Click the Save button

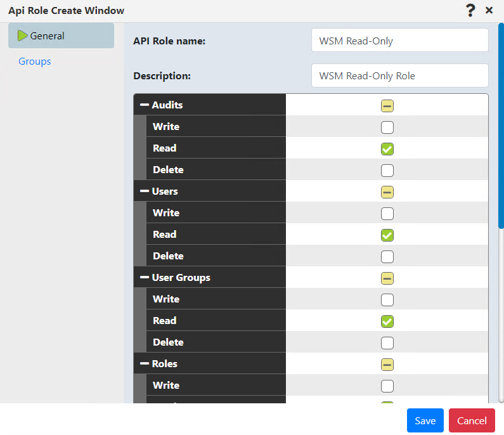tap(425, 420)
